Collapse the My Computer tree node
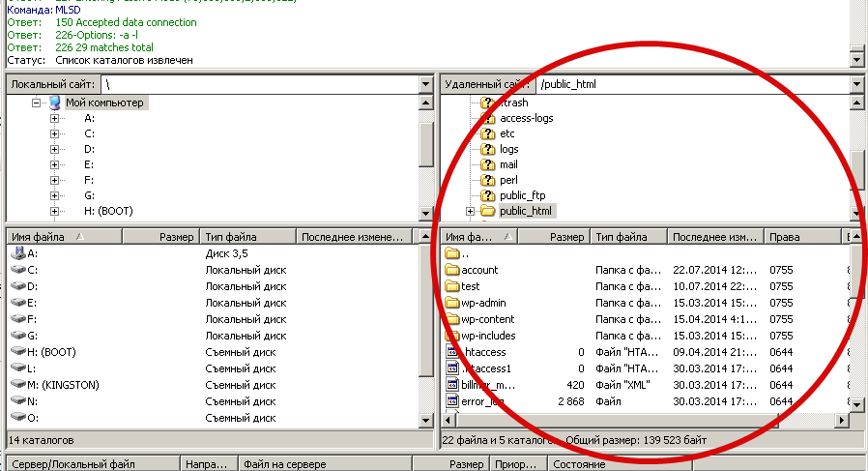The width and height of the screenshot is (868, 471). pyautogui.click(x=36, y=103)
